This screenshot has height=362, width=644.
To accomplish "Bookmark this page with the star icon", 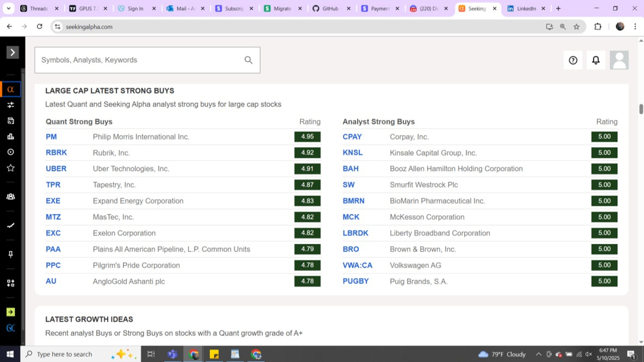I will click(576, 26).
